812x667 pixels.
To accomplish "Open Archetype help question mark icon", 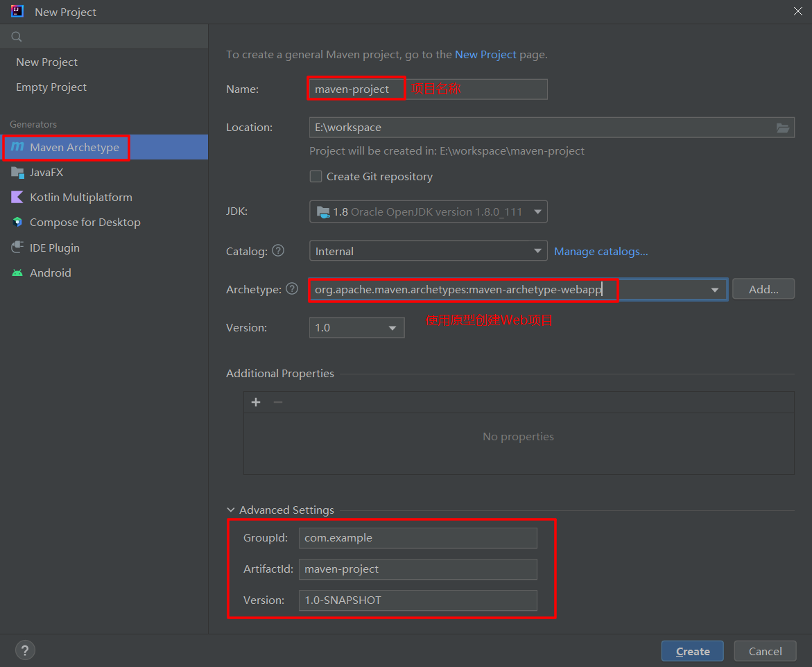I will coord(292,289).
